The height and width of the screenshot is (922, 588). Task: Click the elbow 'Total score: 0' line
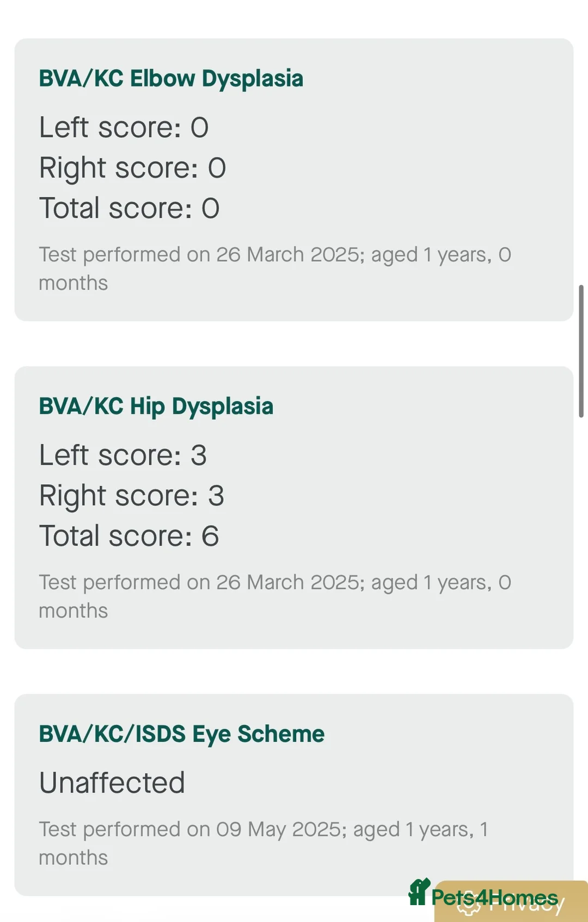(129, 208)
